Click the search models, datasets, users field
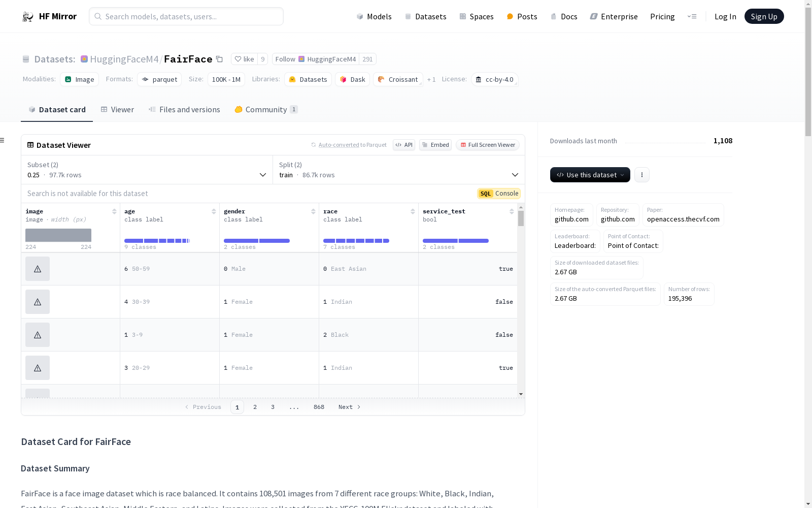 [x=186, y=16]
